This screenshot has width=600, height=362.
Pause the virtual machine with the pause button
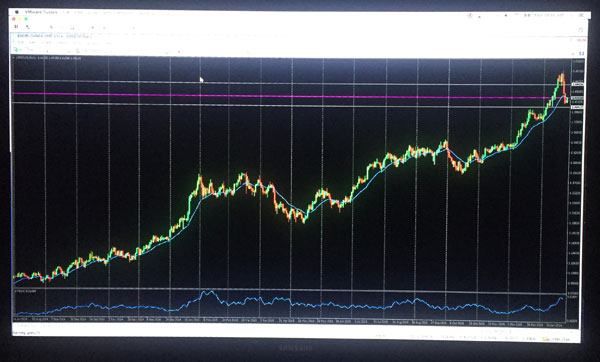16,27
